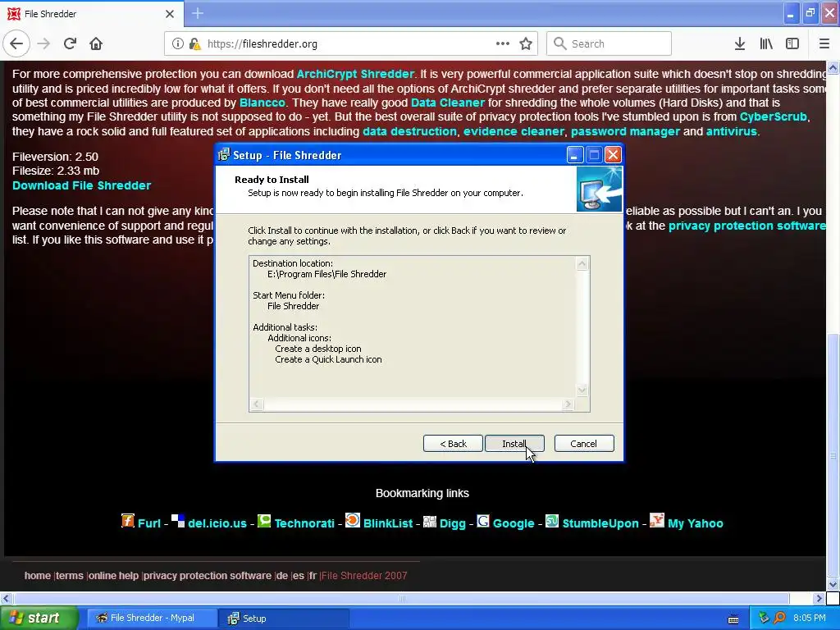Switch to German via footer de link
Image resolution: width=840 pixels, height=630 pixels.
pyautogui.click(x=282, y=575)
